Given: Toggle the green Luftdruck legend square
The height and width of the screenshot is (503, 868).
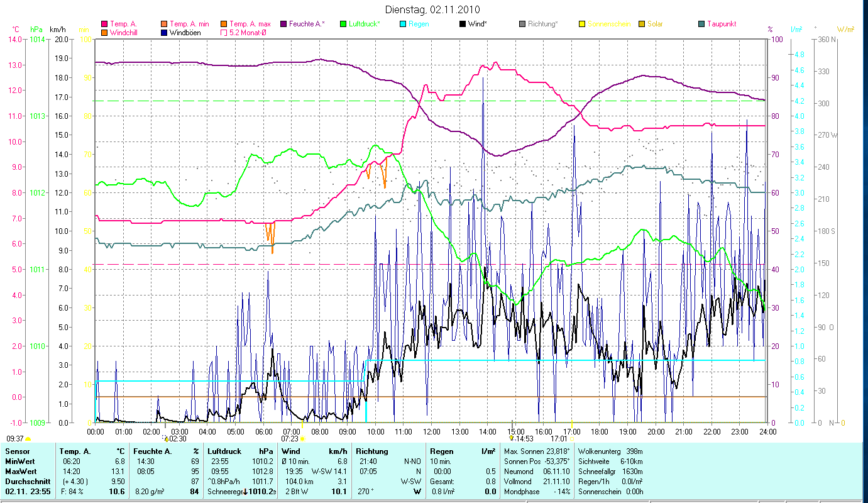Looking at the screenshot, I should pos(343,24).
